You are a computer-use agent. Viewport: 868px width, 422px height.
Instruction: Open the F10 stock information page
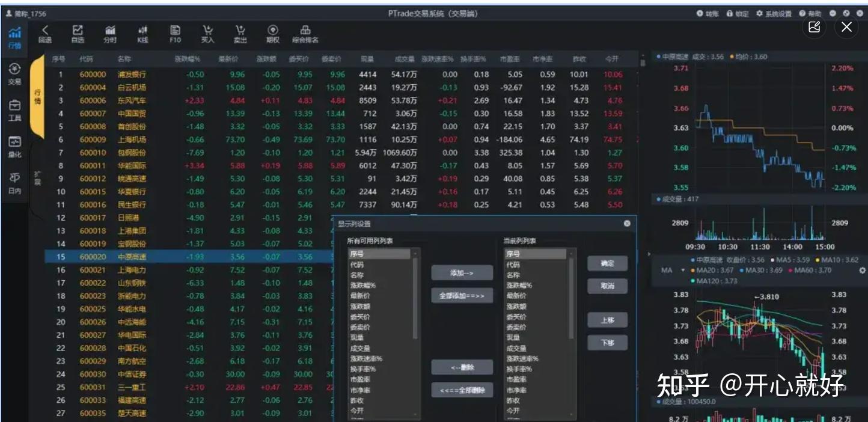point(174,34)
